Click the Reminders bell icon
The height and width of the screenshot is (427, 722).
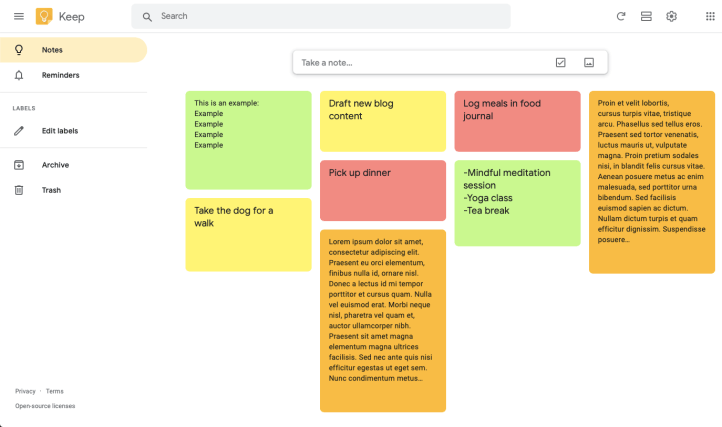coord(19,75)
